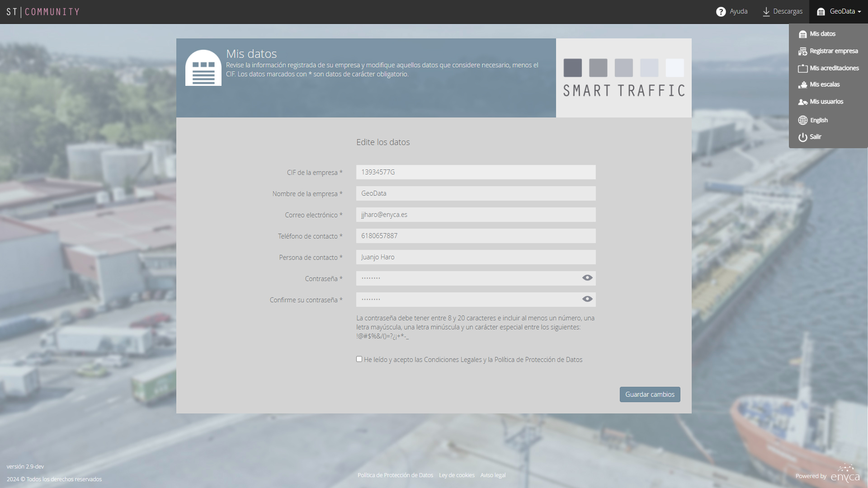Focus the Correo electrónico input field
The height and width of the screenshot is (488, 868).
pyautogui.click(x=476, y=215)
